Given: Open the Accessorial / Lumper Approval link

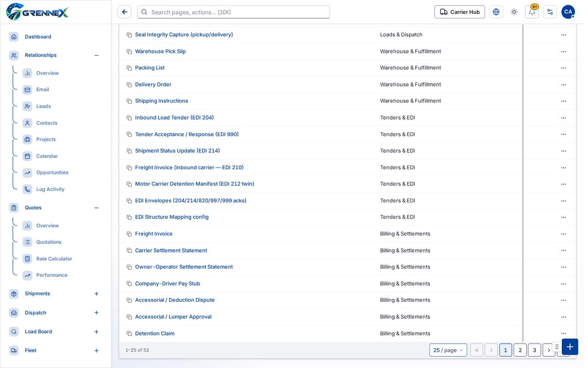Looking at the screenshot, I should tap(173, 316).
